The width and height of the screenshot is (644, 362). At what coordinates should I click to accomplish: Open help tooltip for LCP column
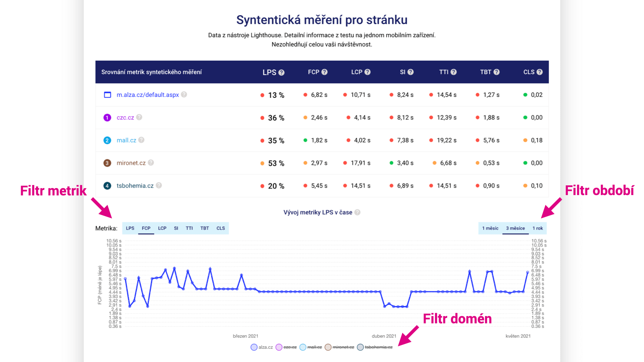[x=367, y=72]
